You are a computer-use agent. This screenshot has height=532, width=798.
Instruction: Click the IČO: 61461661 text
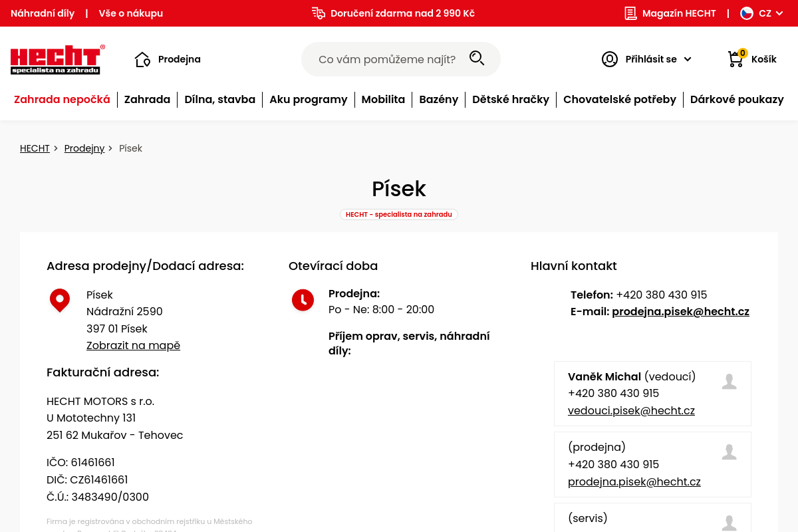tap(80, 463)
